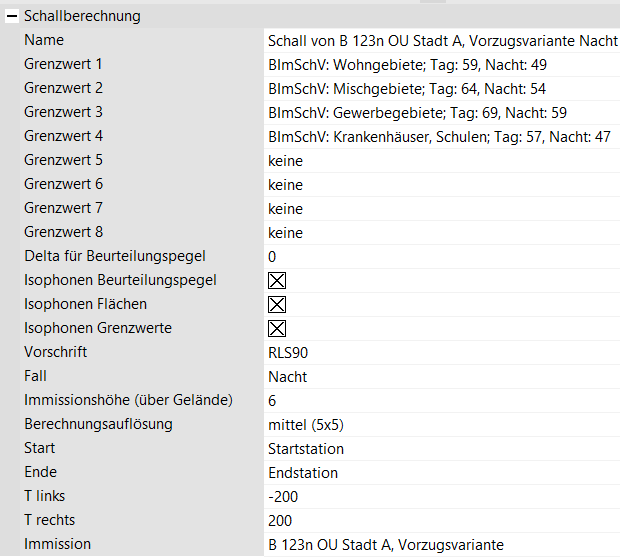Click the Delta für Beurteilungspegel value field
Viewport: 620px width, 557px height.
click(440, 257)
